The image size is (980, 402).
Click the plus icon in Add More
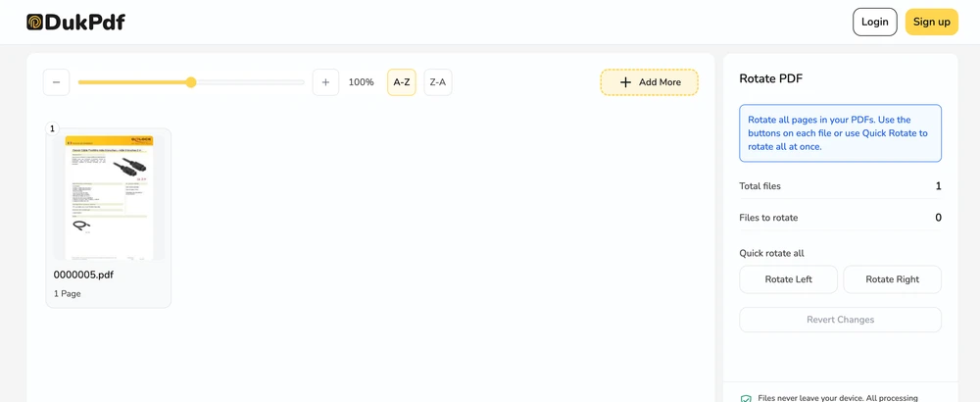[625, 82]
